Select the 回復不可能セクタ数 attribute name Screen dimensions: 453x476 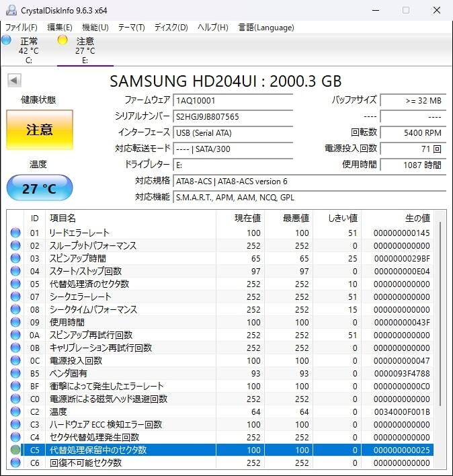(x=85, y=463)
